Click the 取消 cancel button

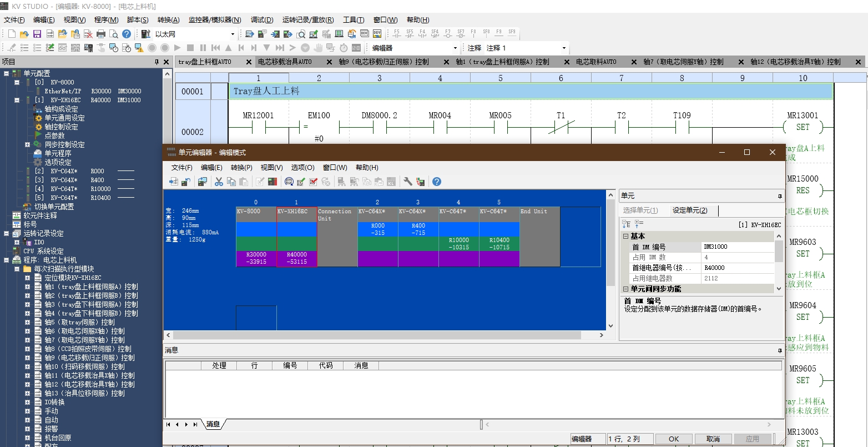[713, 439]
